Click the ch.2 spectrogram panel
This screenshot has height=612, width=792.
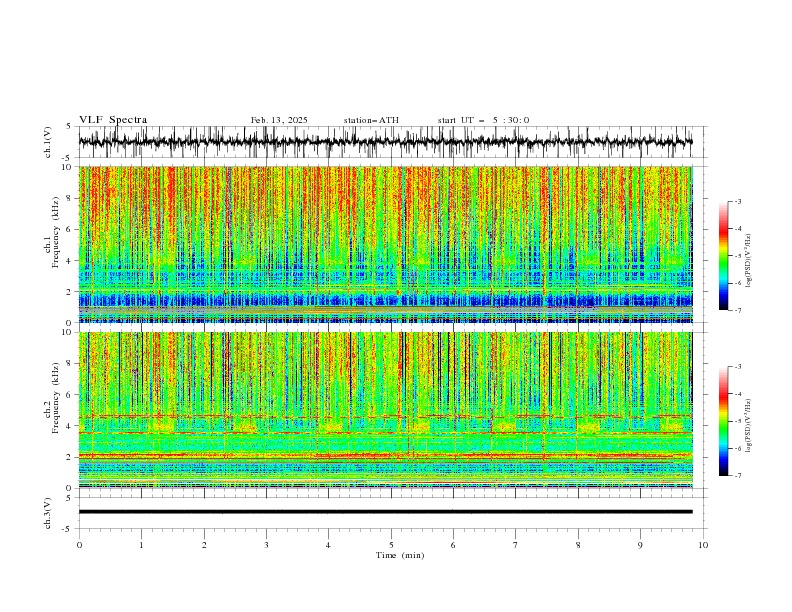[x=386, y=410]
